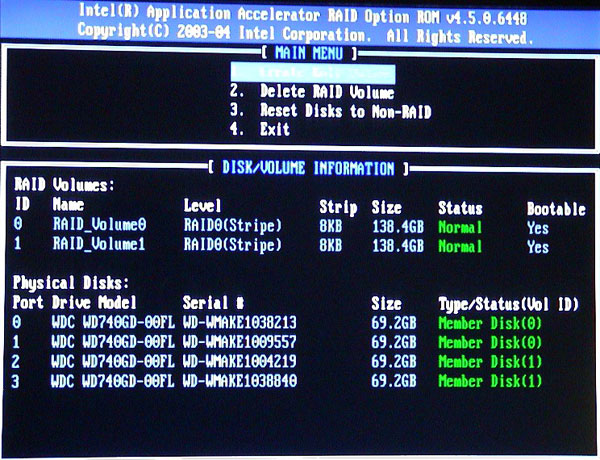600x460 pixels.
Task: Click drive model WDC WD740GD-00FL on port 1
Action: 113,341
